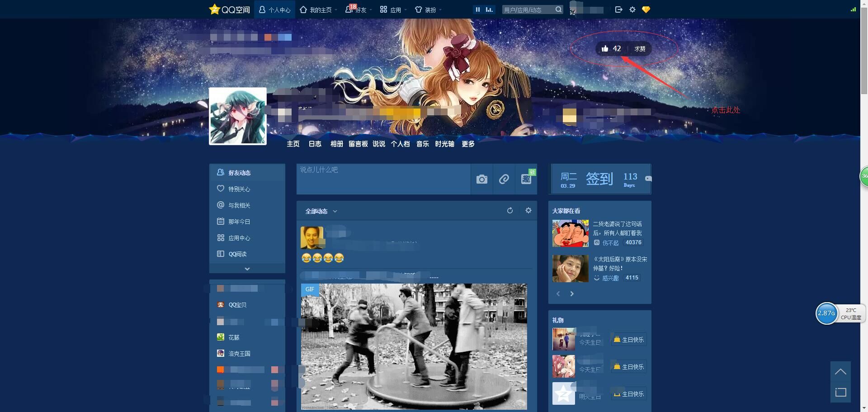Click the 求赞 button on the cover

tap(639, 48)
